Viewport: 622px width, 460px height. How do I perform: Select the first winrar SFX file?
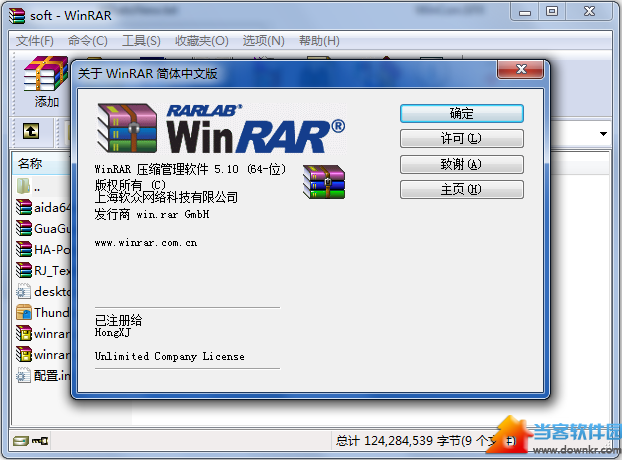[x=43, y=334]
